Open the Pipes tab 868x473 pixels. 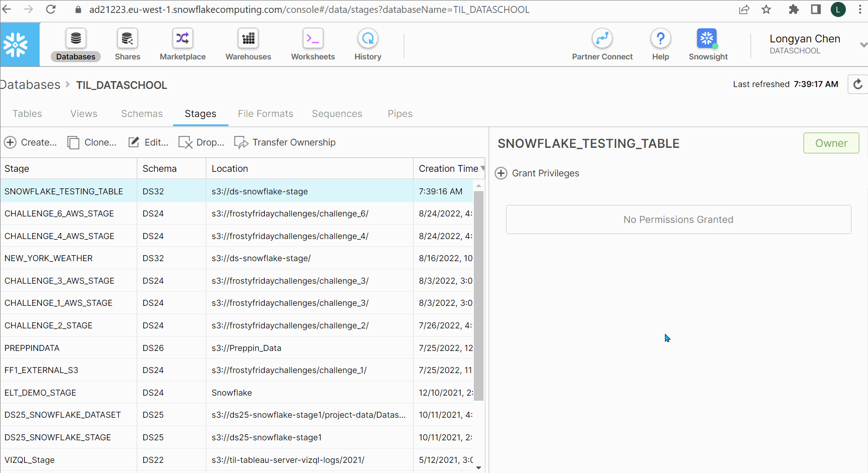pos(400,113)
